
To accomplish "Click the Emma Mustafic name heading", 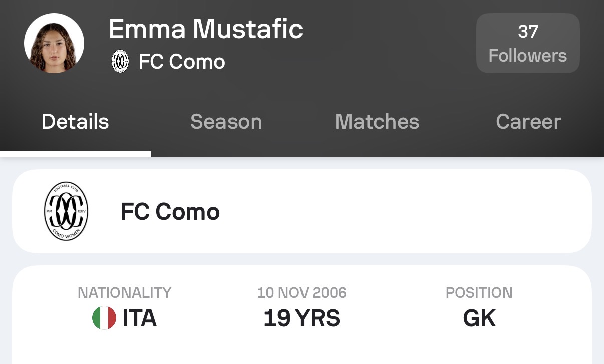I will 206,29.
